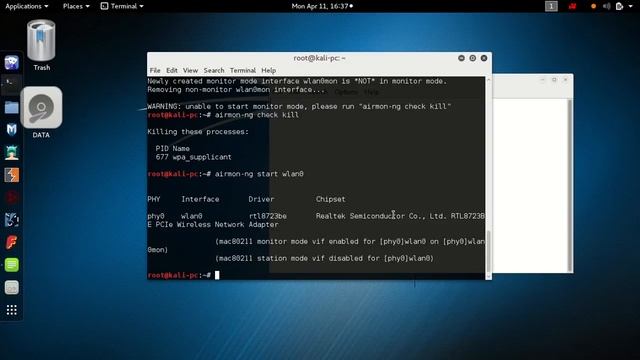Click the background window's vertical scrollbar
This screenshot has height=360, width=640.
570,185
